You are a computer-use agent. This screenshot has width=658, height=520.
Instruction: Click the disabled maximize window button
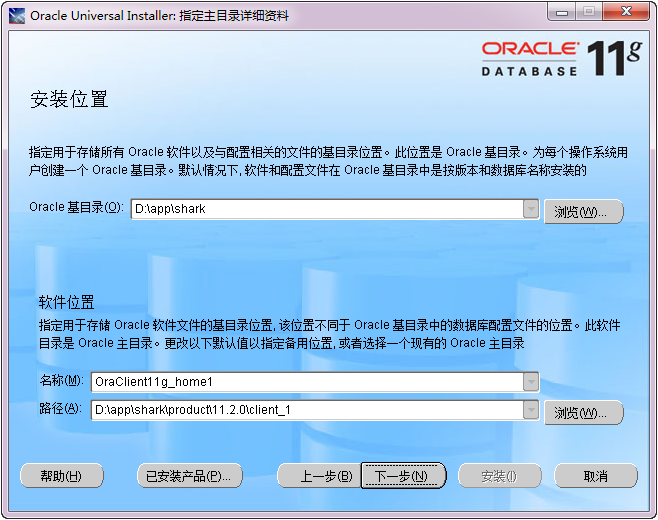point(589,12)
